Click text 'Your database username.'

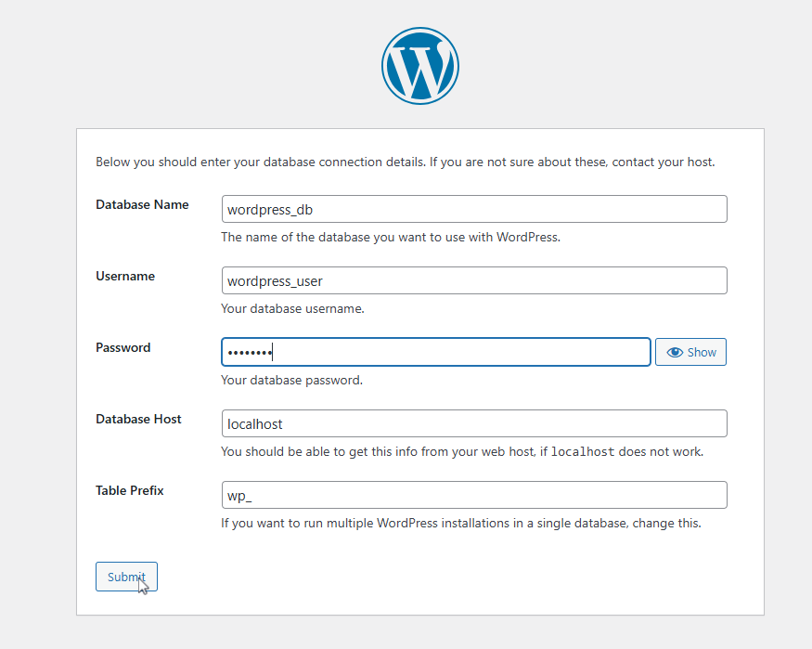292,308
